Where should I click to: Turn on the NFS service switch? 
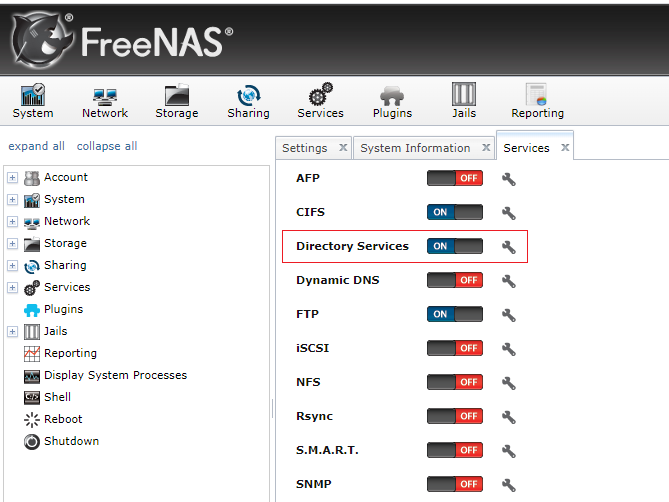pos(455,382)
